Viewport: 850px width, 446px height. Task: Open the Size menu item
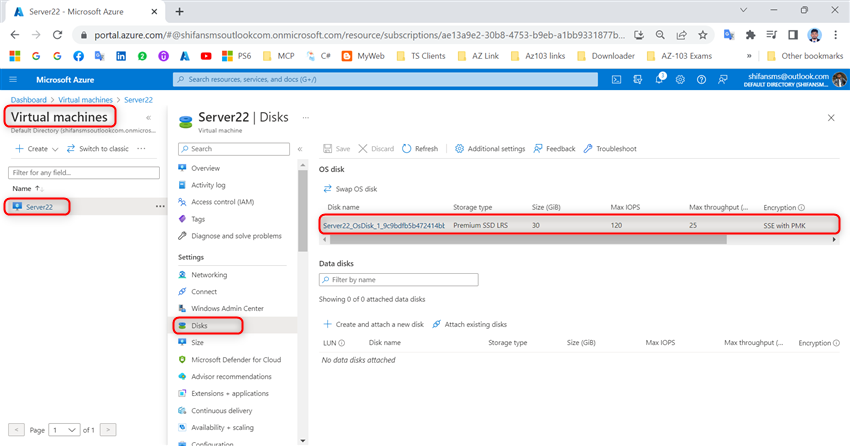pos(197,342)
